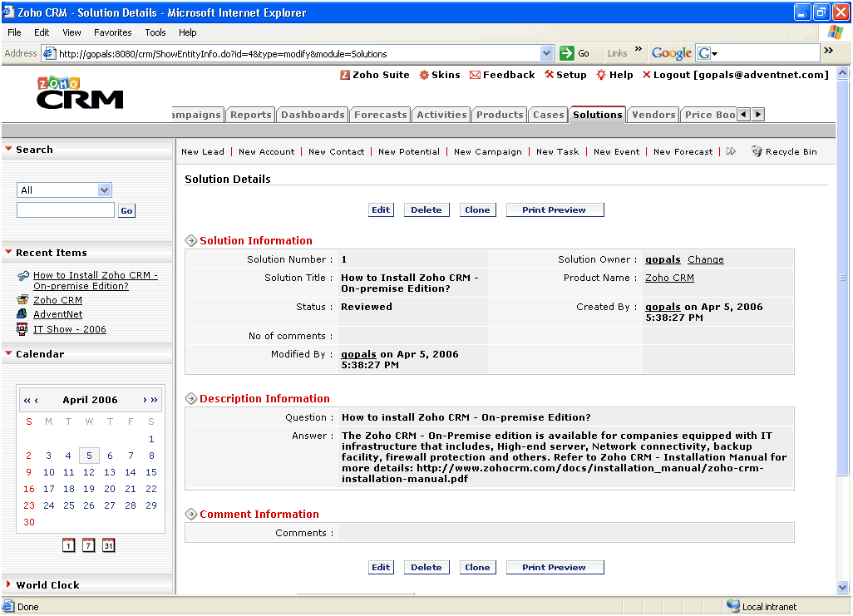
Task: Click the browser address URL field
Action: pos(299,53)
